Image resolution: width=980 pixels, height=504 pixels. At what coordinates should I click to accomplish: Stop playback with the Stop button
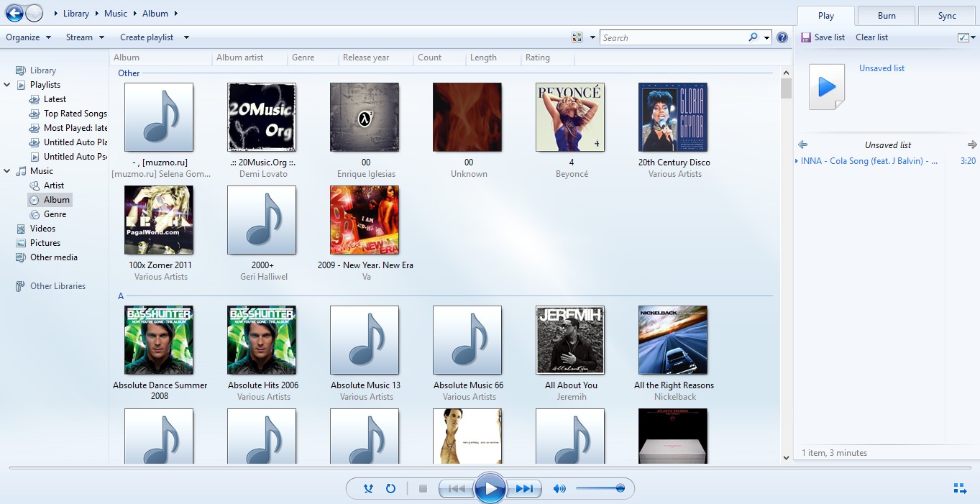click(x=423, y=489)
